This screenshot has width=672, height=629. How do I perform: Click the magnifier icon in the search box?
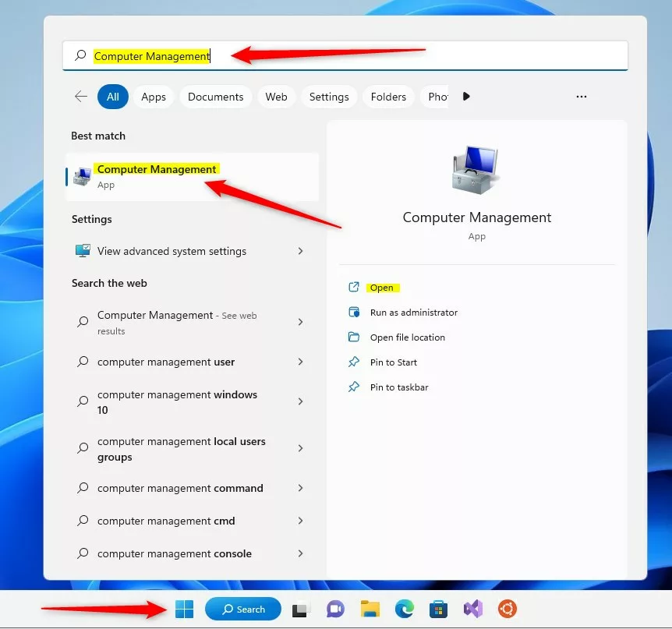click(x=80, y=55)
